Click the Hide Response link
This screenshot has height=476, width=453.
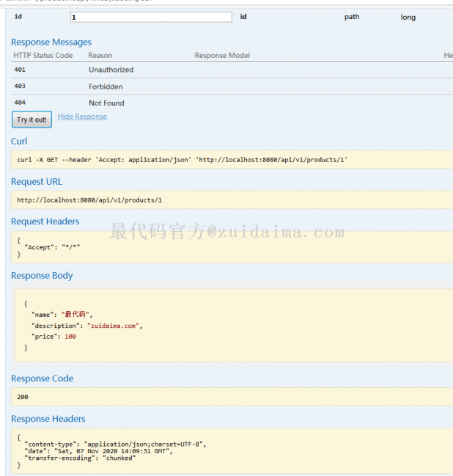pos(82,117)
